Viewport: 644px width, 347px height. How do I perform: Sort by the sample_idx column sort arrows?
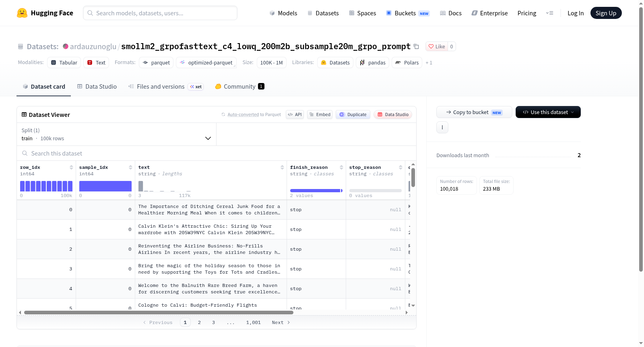[x=130, y=167]
